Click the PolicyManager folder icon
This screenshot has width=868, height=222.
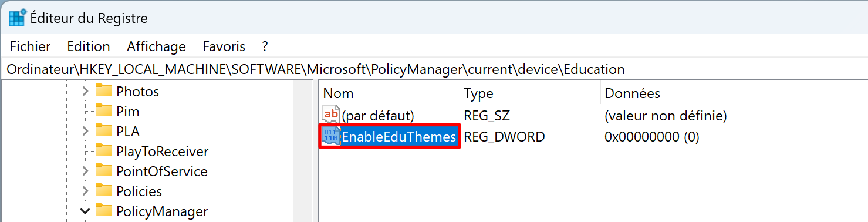pos(103,211)
